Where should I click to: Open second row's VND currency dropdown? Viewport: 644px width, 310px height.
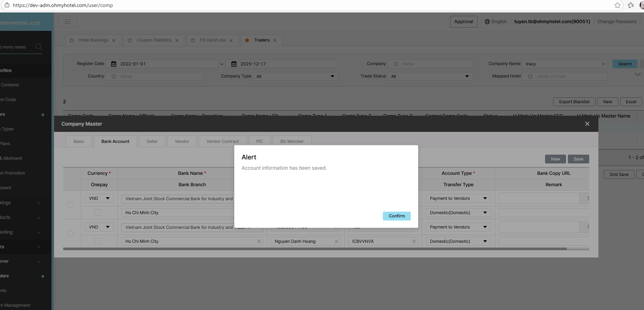tap(99, 227)
